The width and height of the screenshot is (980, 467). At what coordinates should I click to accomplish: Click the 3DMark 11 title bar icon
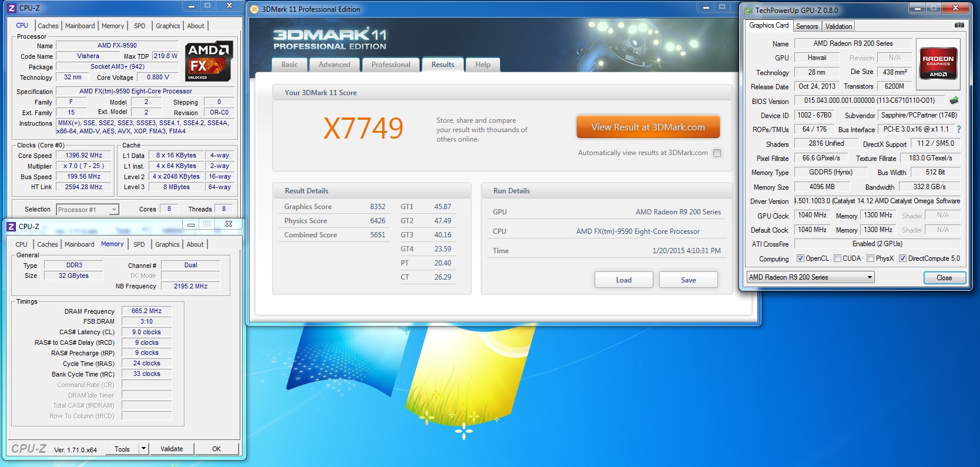(254, 9)
